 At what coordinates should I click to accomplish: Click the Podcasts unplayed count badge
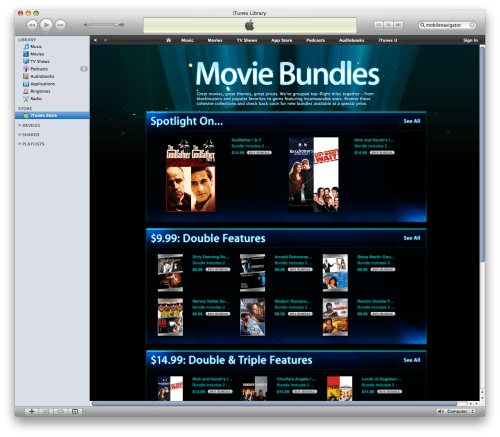point(84,69)
